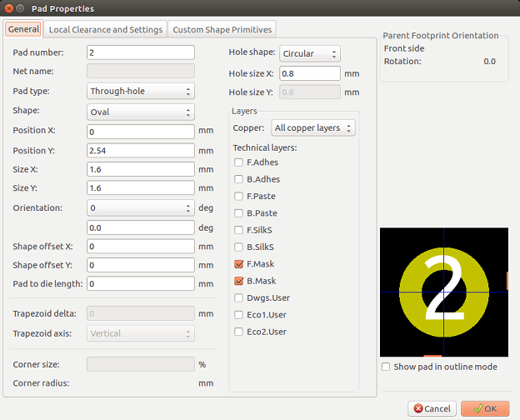
Task: Click the Cancel button
Action: click(x=432, y=408)
